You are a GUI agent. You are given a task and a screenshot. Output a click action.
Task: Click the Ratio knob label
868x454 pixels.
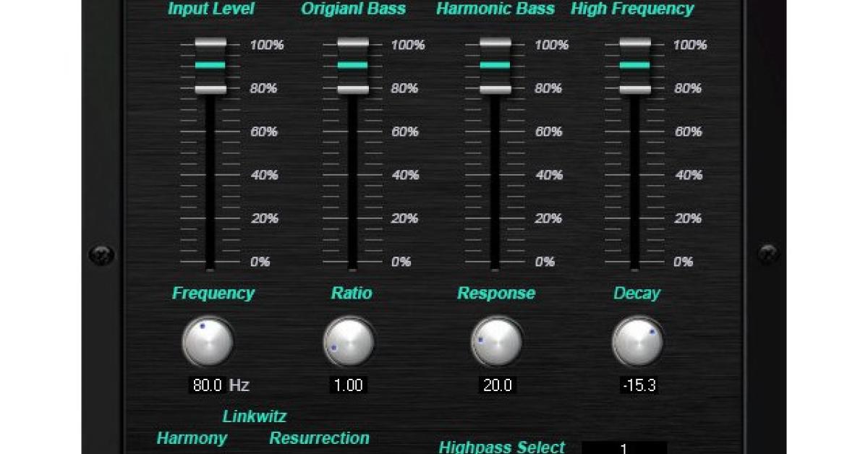(352, 294)
